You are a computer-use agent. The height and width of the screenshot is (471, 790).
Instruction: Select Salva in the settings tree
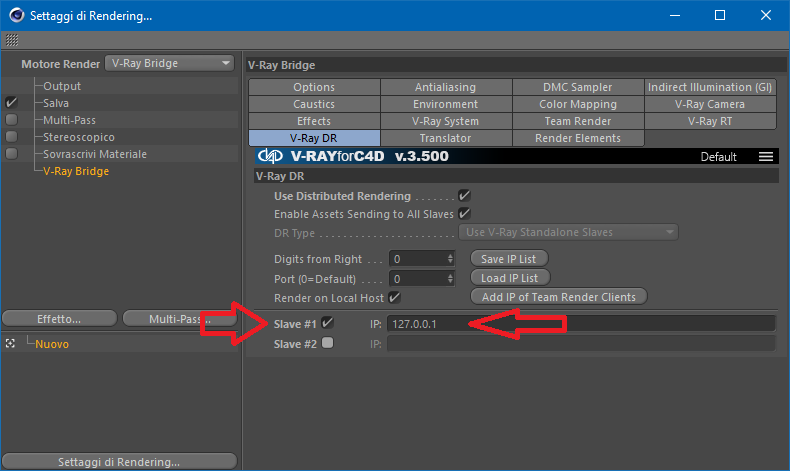(56, 103)
